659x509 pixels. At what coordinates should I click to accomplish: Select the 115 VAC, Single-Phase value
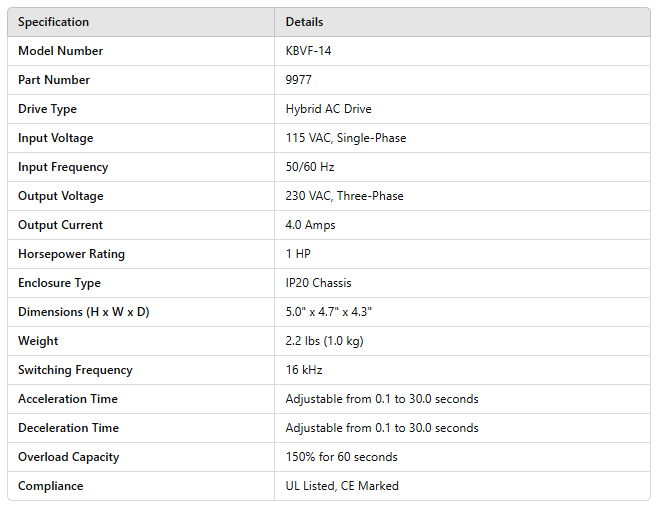pyautogui.click(x=345, y=138)
